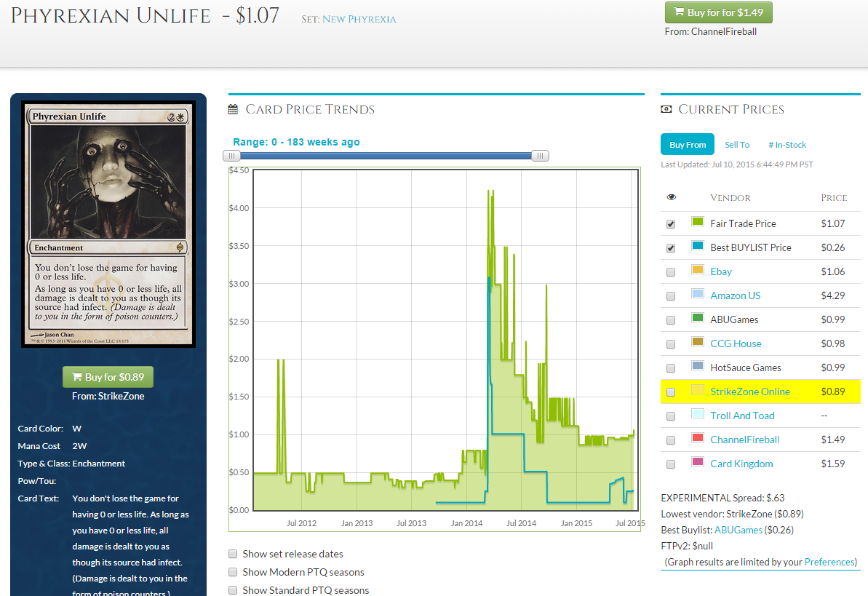Viewport: 868px width, 596px height.
Task: Click the Fair Trade Price green swatch
Action: (x=698, y=221)
